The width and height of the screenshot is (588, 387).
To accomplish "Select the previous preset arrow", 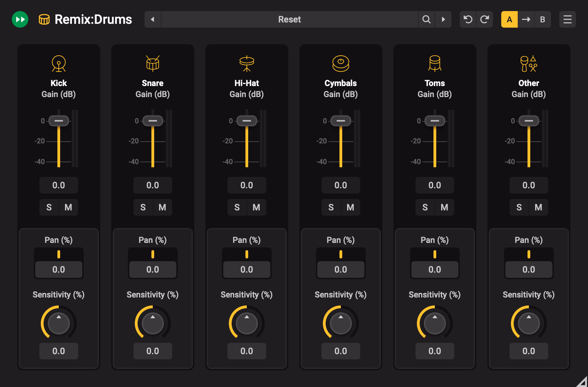I will pos(152,19).
